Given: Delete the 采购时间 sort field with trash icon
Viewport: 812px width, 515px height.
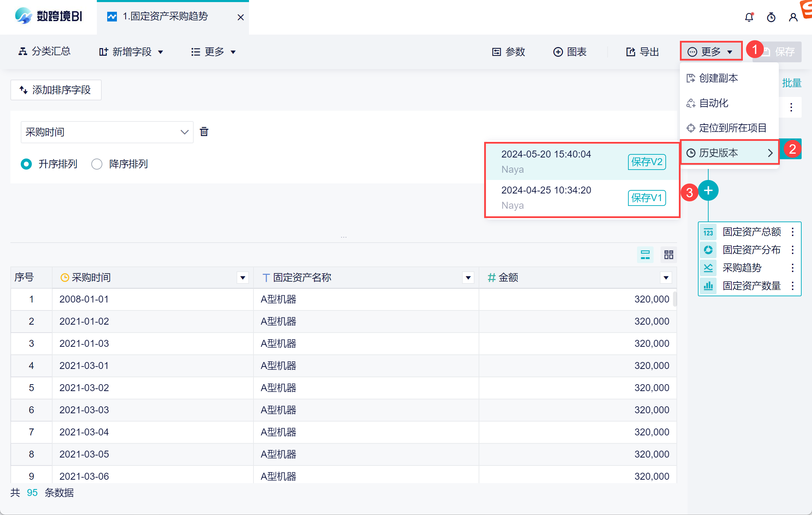Looking at the screenshot, I should [x=204, y=132].
